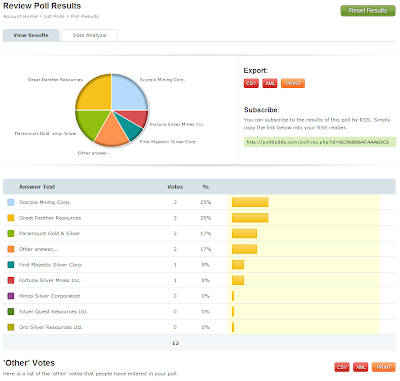Click the green Paramount Gold swatch
The image size is (400, 381).
(11, 234)
